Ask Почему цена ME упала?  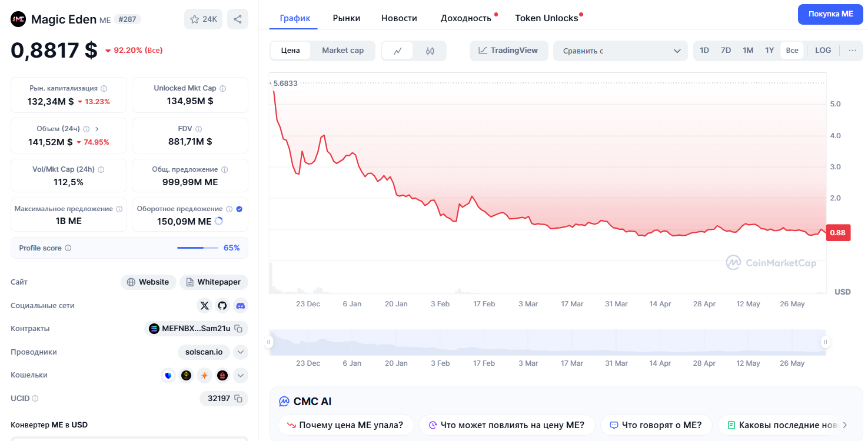[x=345, y=425]
